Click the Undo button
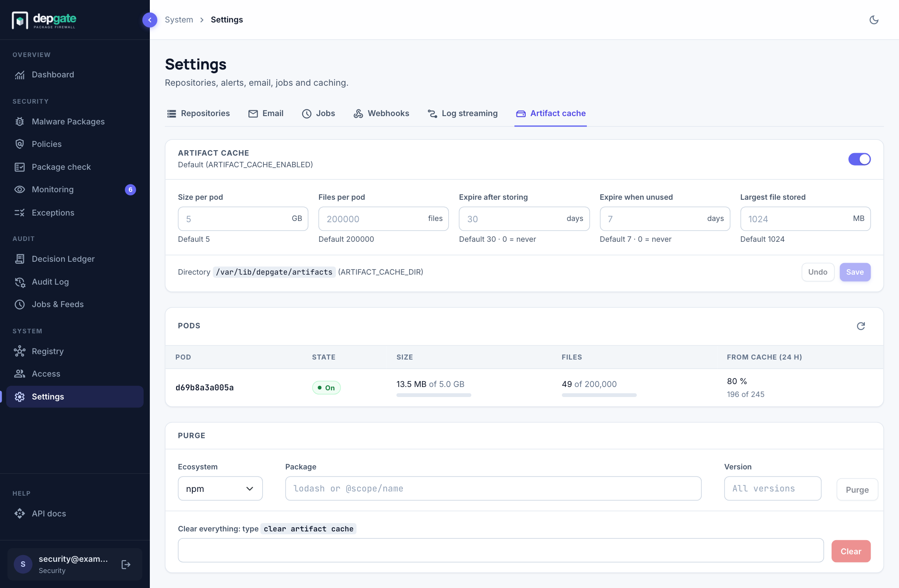Viewport: 899px width, 588px height. coord(818,272)
